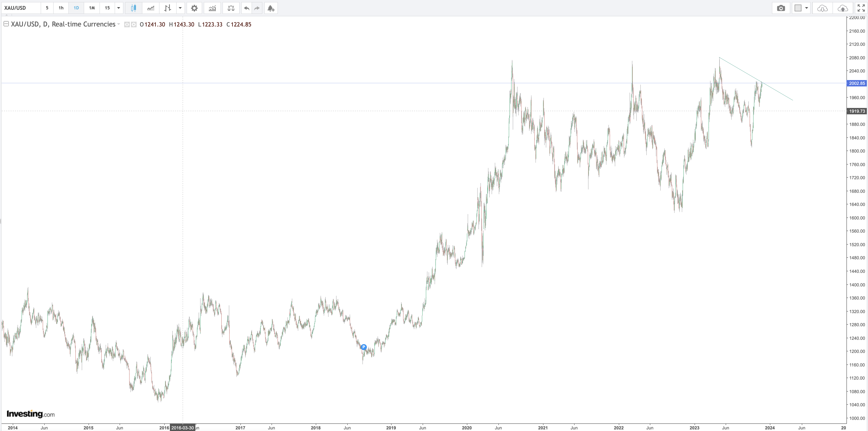The width and height of the screenshot is (868, 431).
Task: Click the 1000.00 price axis label
Action: point(857,418)
